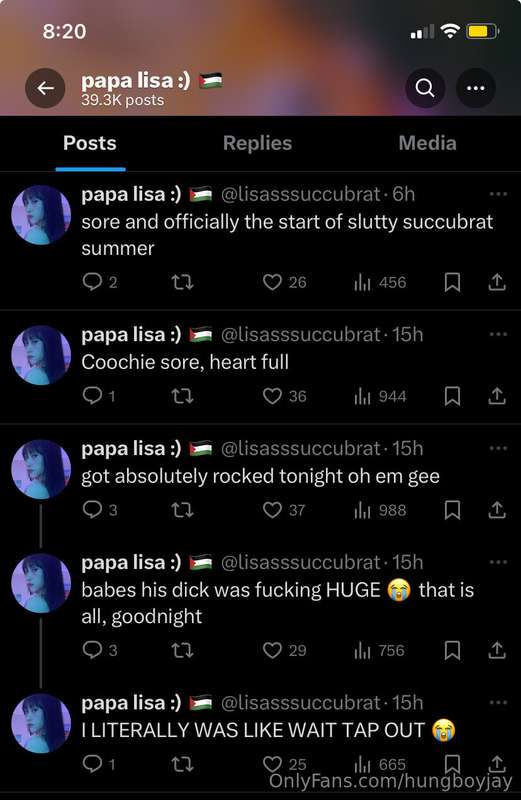This screenshot has width=521, height=800.
Task: Open the @lisasssuccubrat handle on the first post
Action: [301, 194]
